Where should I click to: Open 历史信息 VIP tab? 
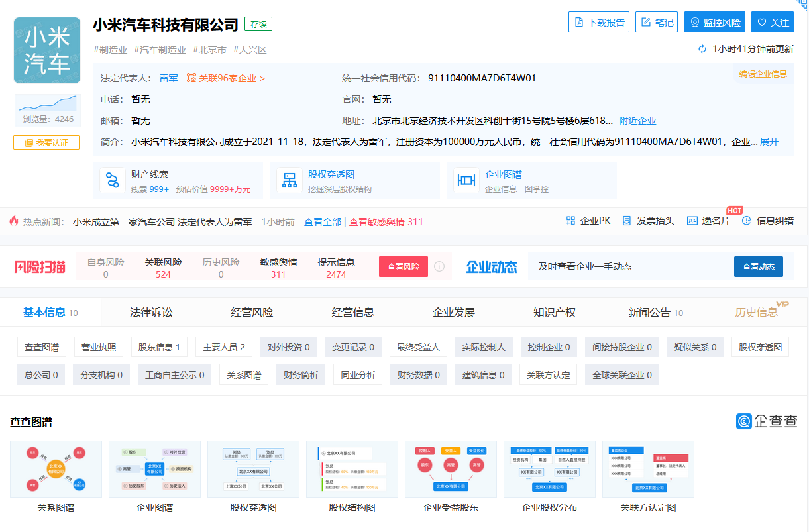(x=757, y=312)
